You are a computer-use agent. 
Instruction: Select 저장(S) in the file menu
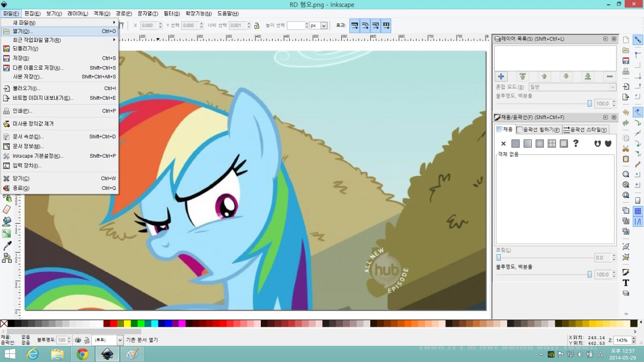tap(60, 58)
